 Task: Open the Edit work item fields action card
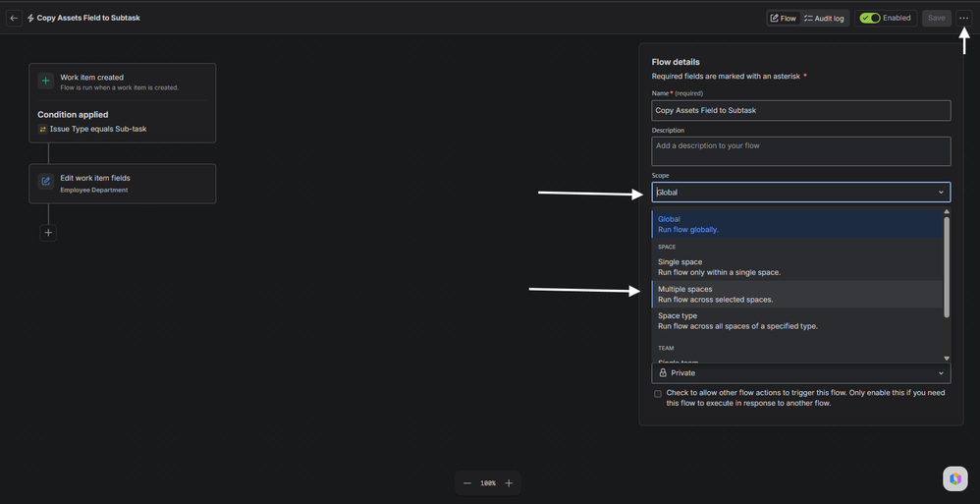pyautogui.click(x=123, y=184)
